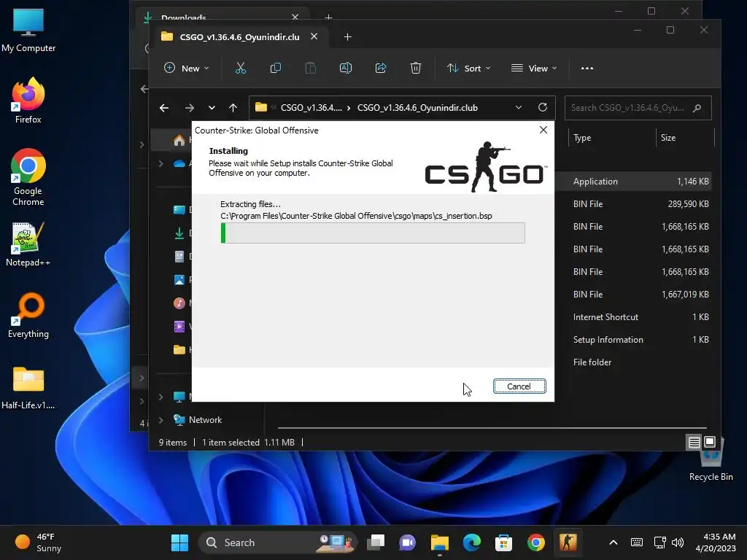This screenshot has width=747, height=560.
Task: Open the volume speaker tray icon
Action: click(x=678, y=542)
